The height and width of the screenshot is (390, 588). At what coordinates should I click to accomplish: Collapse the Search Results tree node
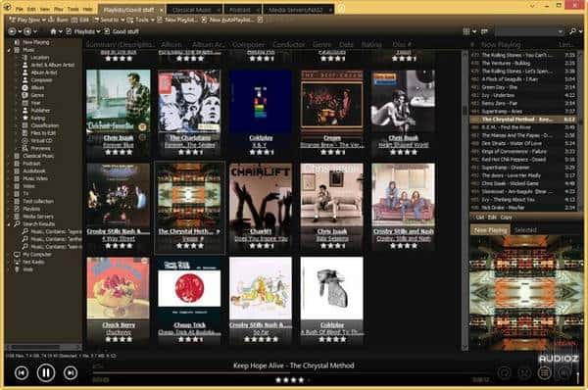click(x=9, y=223)
